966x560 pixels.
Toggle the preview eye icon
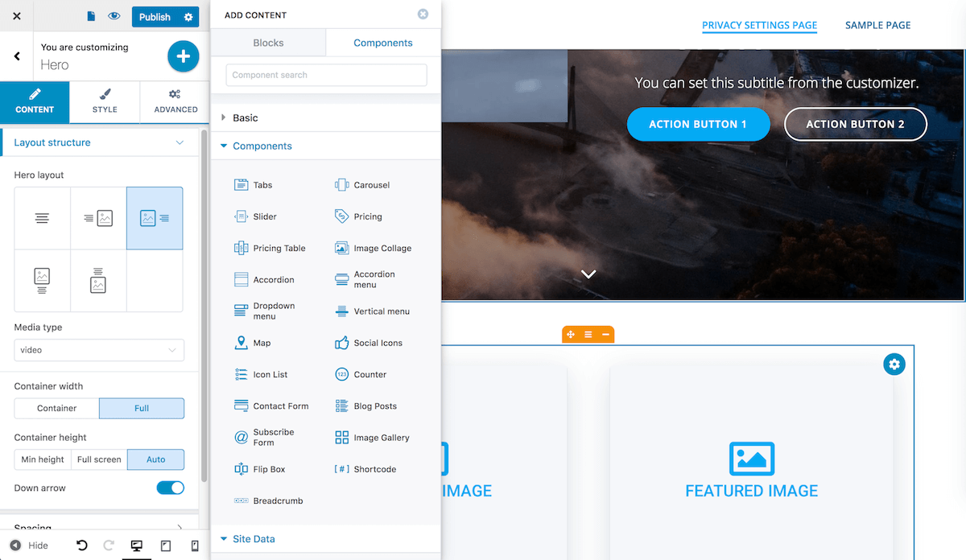click(x=114, y=16)
